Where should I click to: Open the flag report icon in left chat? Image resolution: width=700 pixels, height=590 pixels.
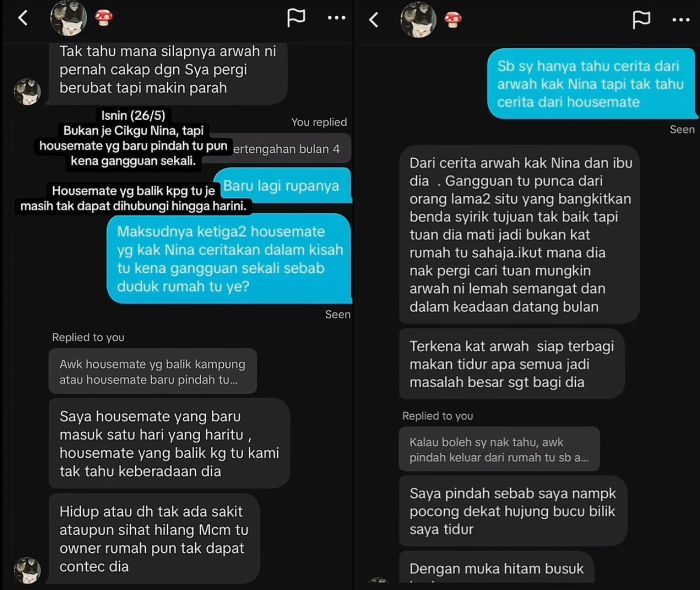click(296, 18)
